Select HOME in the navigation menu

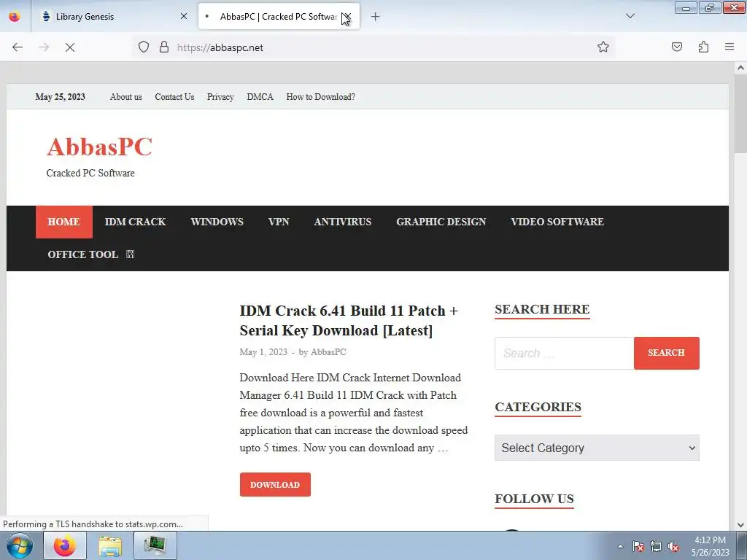point(64,222)
